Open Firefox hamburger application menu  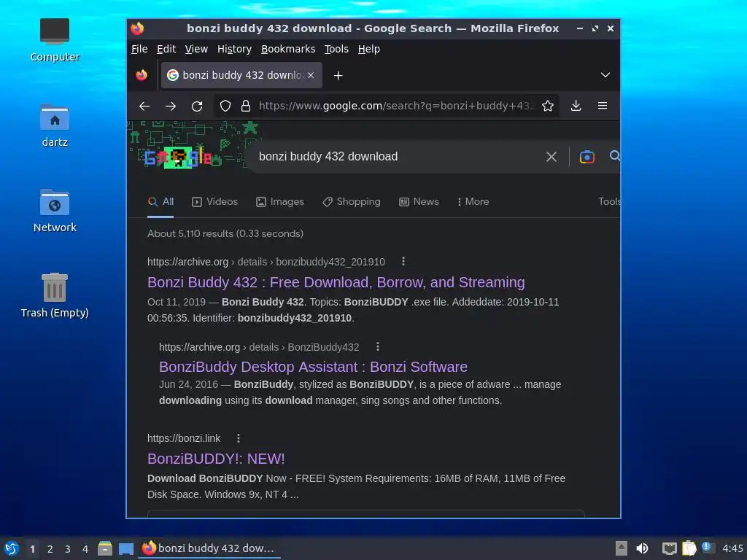pos(603,106)
